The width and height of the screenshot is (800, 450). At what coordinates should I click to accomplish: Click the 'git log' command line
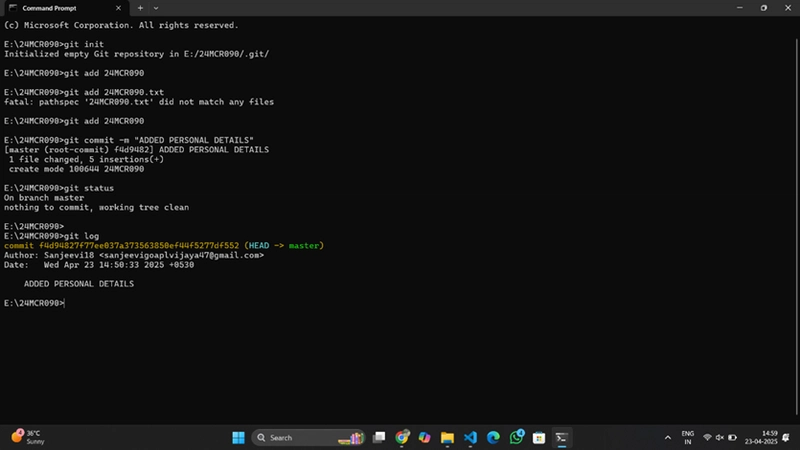click(52, 236)
